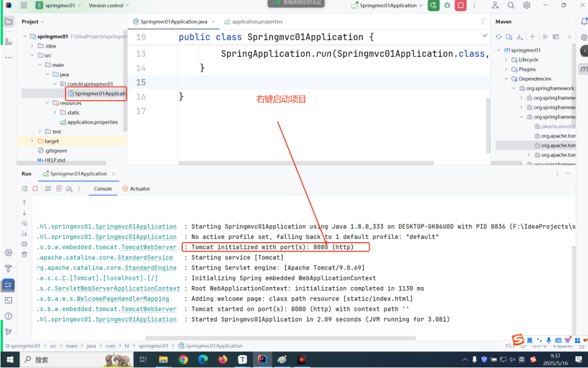Expand the target folder
Viewport: 588px width, 368px height.
[32, 141]
